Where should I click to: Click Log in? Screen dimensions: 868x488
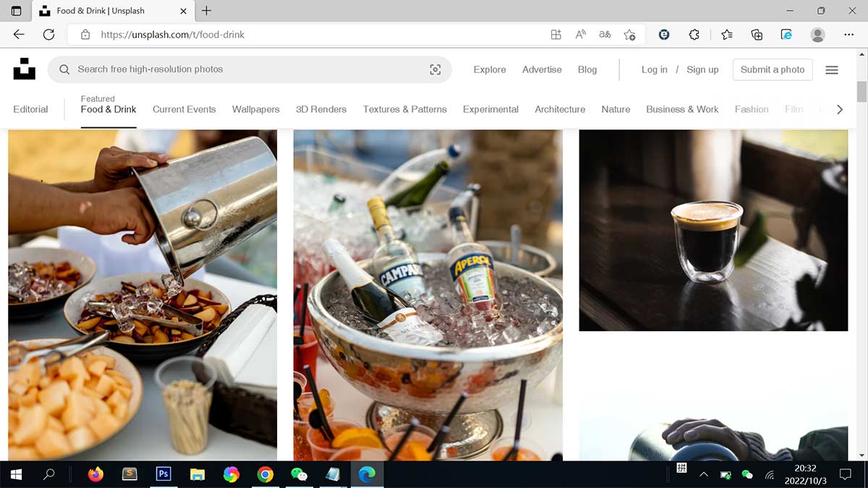[655, 69]
